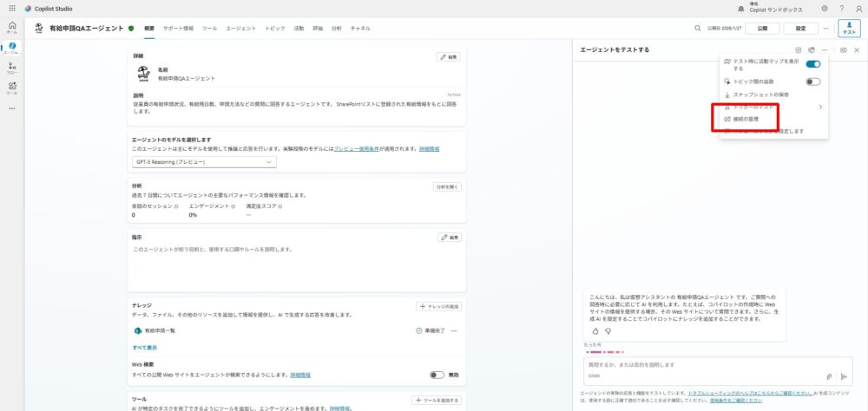Image resolution: width=868 pixels, height=411 pixels.
Task: Open the Home icon in left sidebar
Action: tap(12, 26)
